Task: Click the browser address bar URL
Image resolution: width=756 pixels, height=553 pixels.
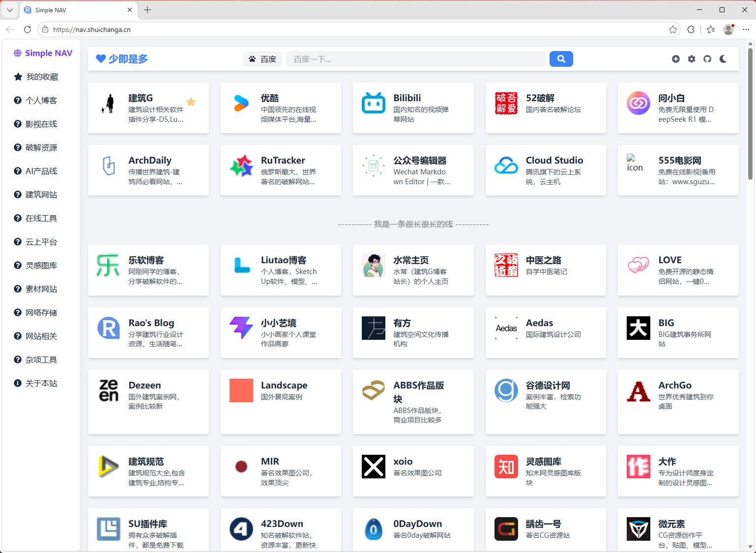Action: (92, 29)
